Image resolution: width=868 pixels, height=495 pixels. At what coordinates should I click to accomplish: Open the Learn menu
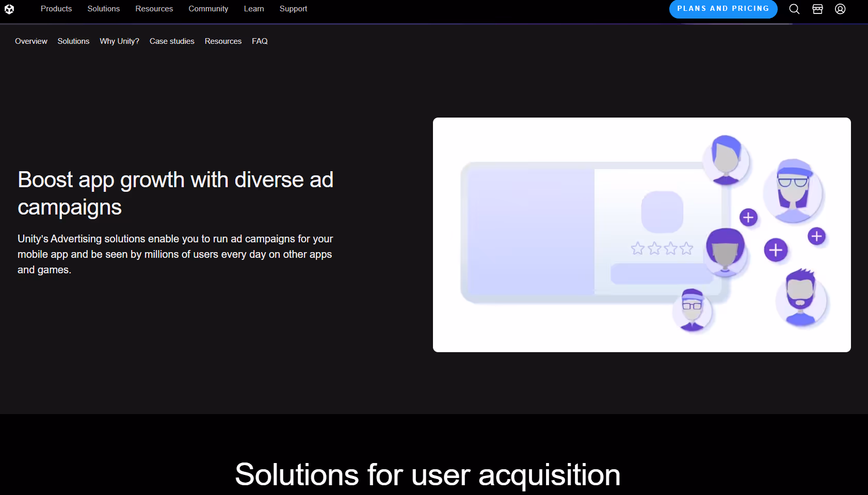(253, 9)
